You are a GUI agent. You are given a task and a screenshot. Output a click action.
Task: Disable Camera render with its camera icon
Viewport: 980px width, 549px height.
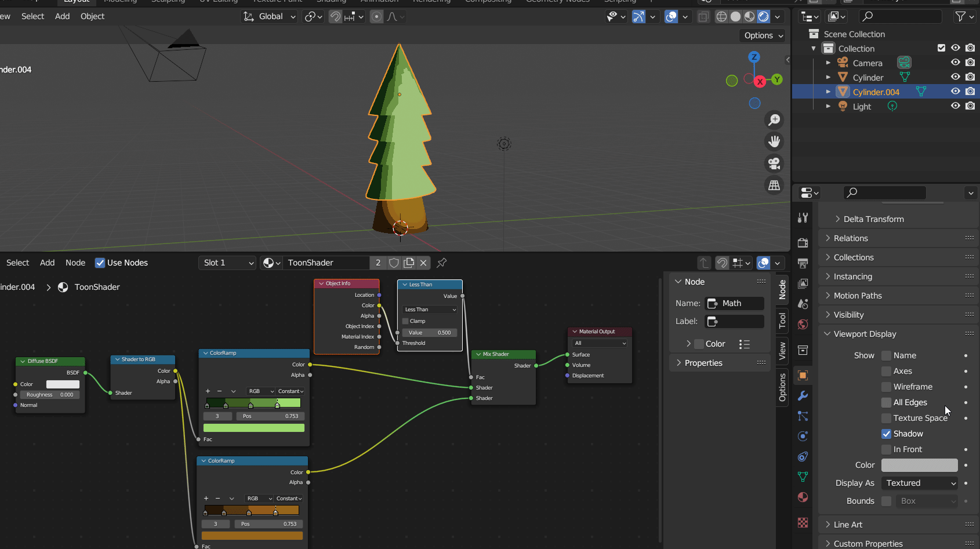(x=970, y=63)
